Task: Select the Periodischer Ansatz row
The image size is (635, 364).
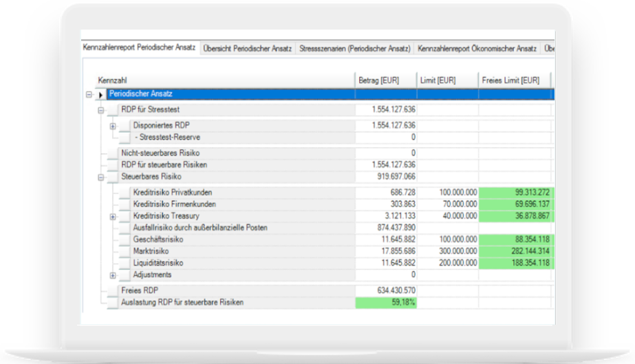Action: 330,94
